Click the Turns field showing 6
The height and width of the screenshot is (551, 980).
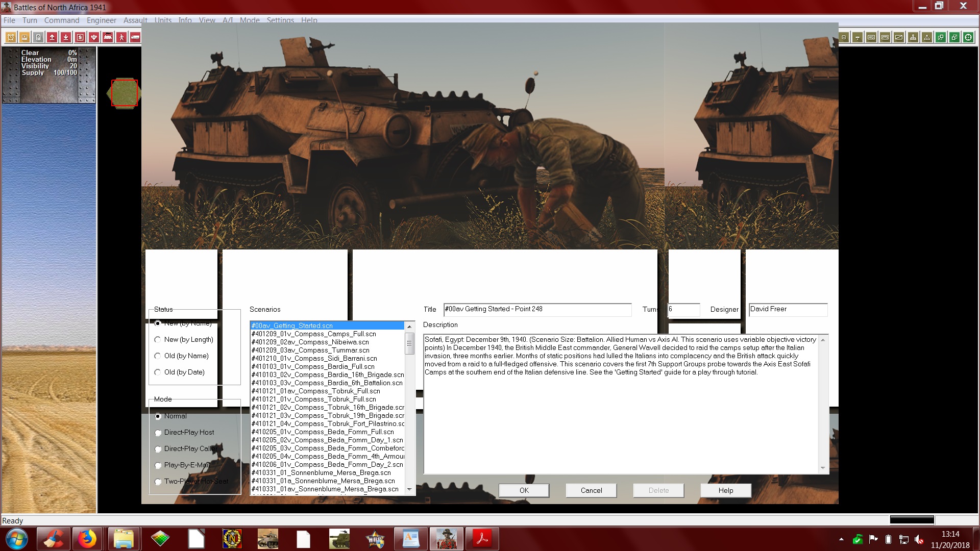683,309
